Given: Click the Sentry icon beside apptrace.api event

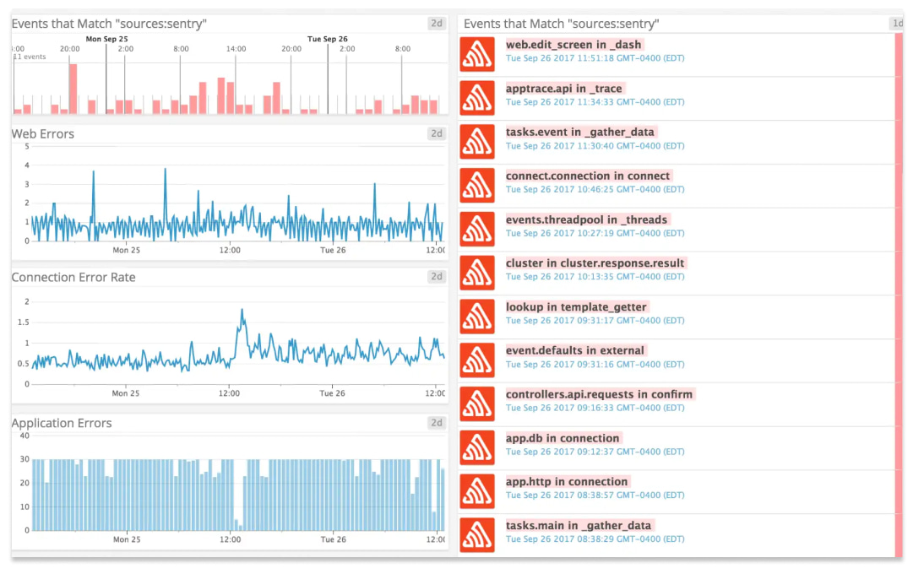Looking at the screenshot, I should (x=477, y=98).
